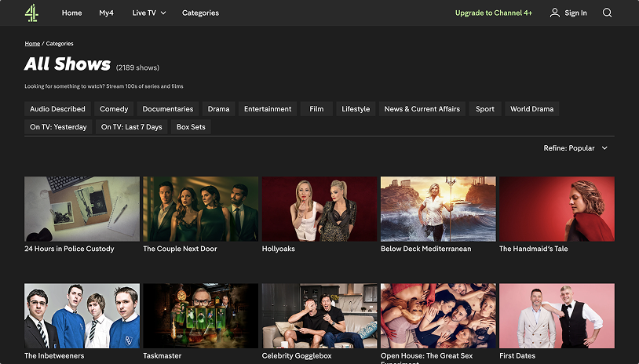This screenshot has width=639, height=364.
Task: Go to My4 in navigation
Action: (106, 13)
